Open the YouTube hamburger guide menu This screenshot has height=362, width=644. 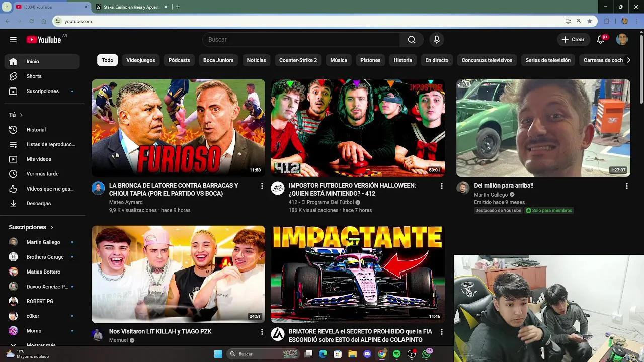click(x=13, y=40)
